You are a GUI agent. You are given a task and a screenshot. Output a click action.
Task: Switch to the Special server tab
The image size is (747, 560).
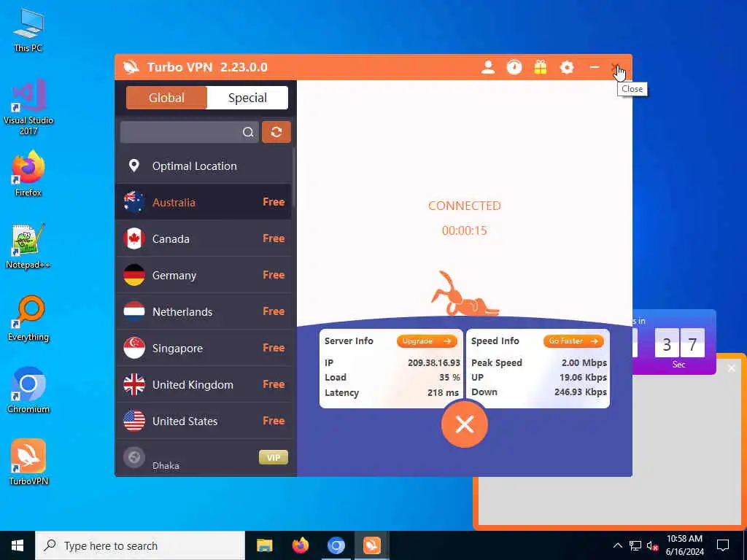(247, 98)
